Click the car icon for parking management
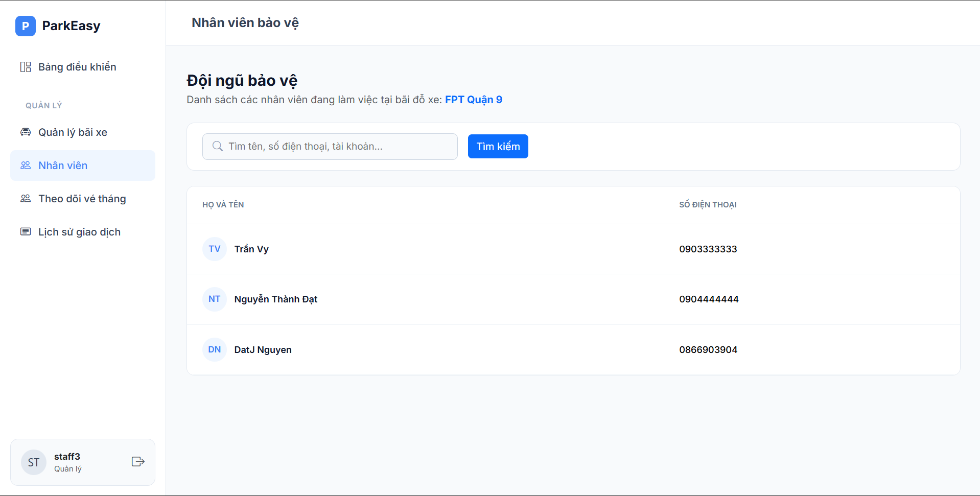 [26, 132]
